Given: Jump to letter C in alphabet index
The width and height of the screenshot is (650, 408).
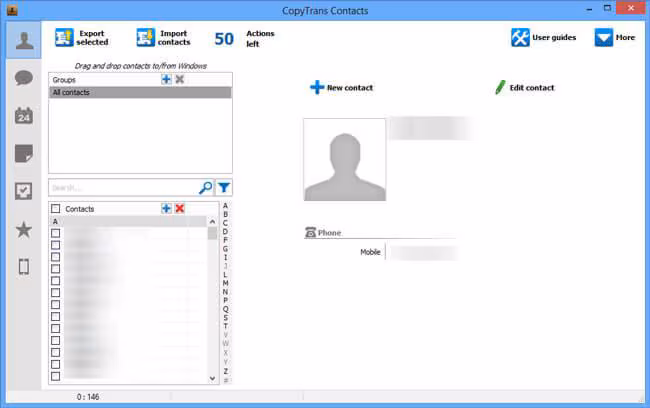Looking at the screenshot, I should 226,223.
